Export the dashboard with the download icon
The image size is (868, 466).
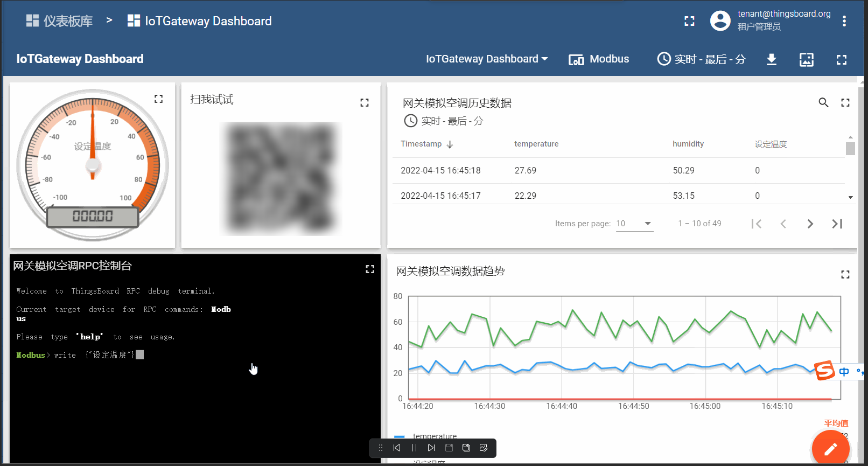tap(772, 59)
